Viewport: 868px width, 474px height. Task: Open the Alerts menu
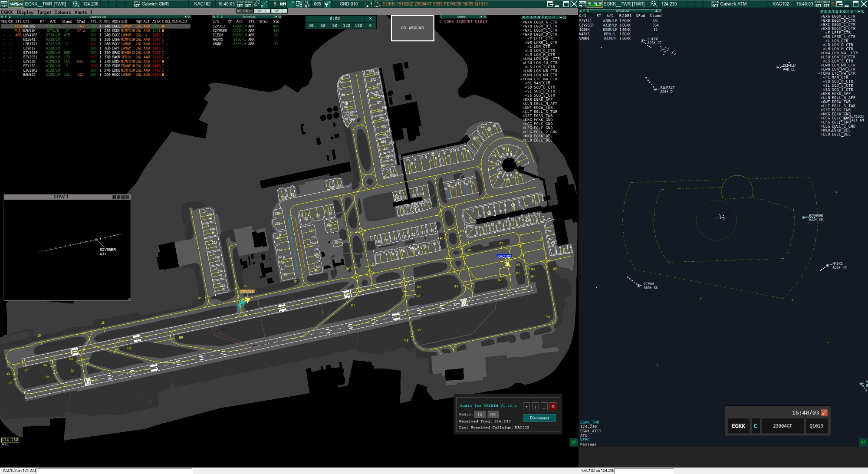(x=81, y=12)
